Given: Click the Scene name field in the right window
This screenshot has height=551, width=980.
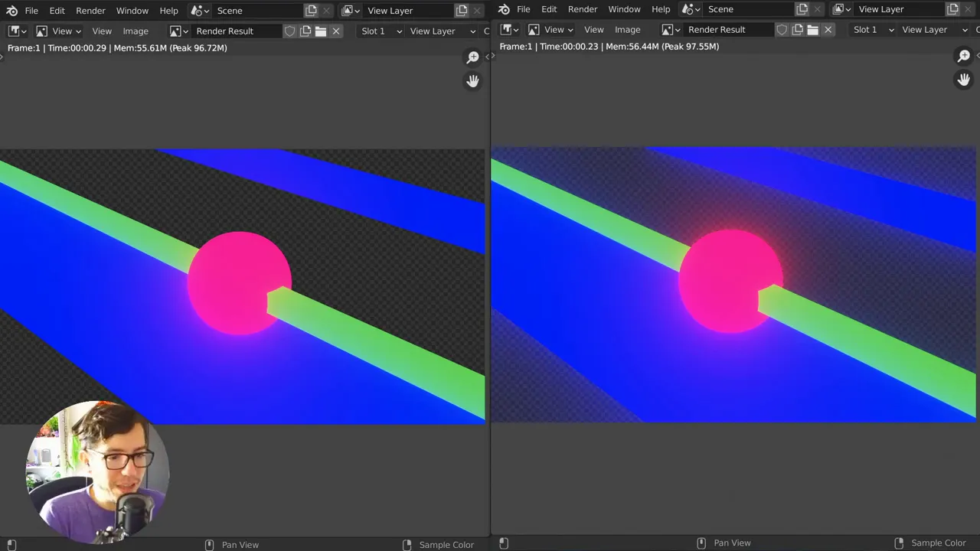Looking at the screenshot, I should [750, 9].
